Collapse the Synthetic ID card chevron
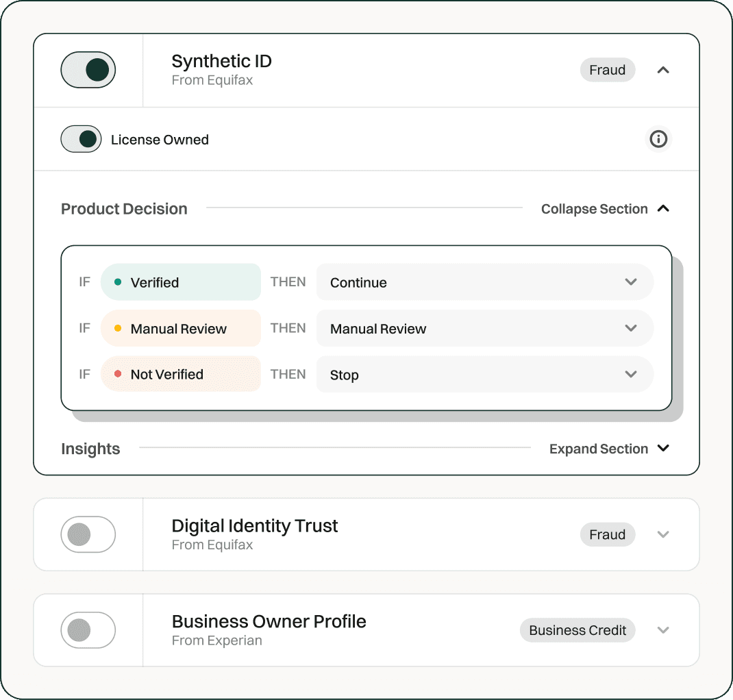733x700 pixels. point(662,70)
